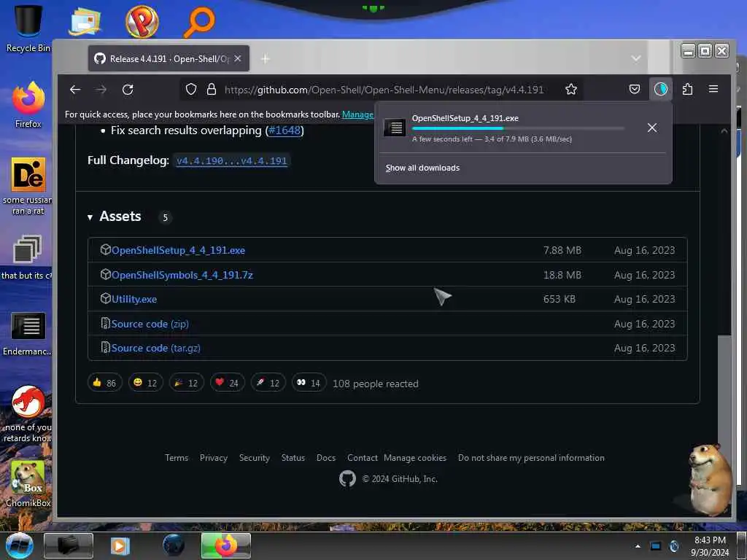Image resolution: width=747 pixels, height=560 pixels.
Task: Download OpenShellSetup_4_4_191.exe asset link
Action: [178, 250]
